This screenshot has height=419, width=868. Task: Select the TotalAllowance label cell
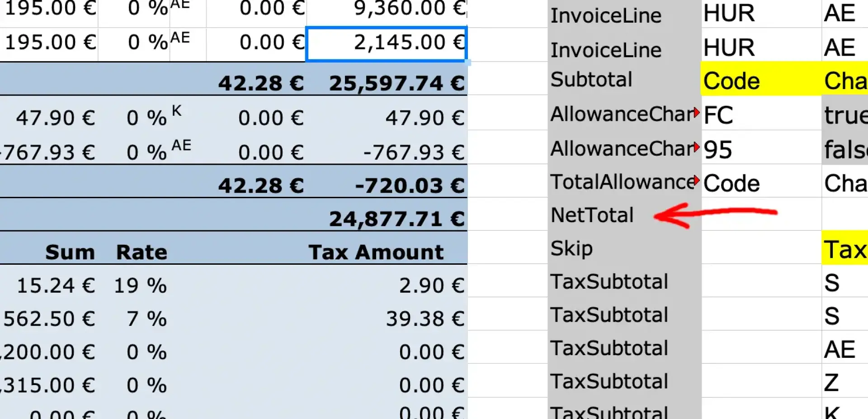pyautogui.click(x=624, y=181)
